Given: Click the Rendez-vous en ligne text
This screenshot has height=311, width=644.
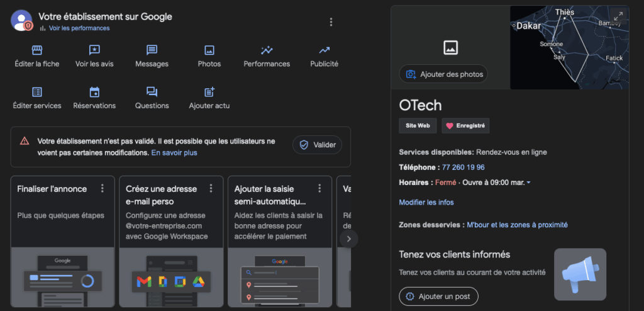Looking at the screenshot, I should pyautogui.click(x=511, y=152).
